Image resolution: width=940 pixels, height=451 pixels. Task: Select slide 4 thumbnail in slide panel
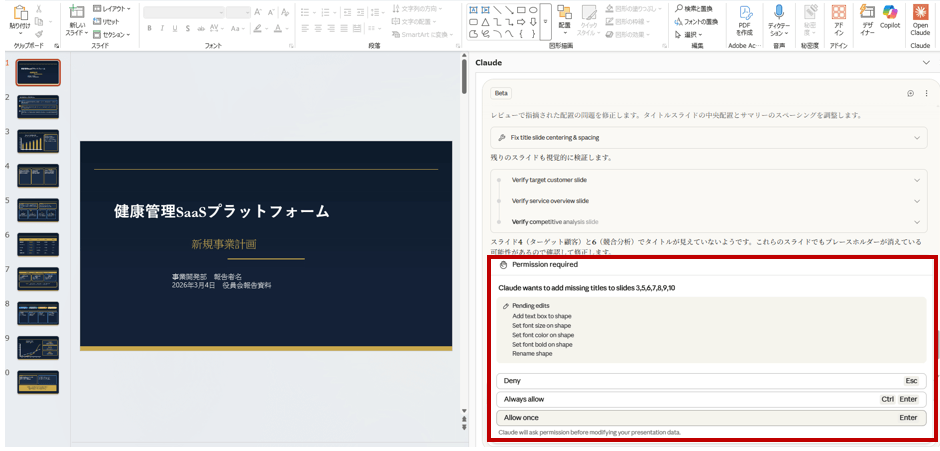click(38, 176)
